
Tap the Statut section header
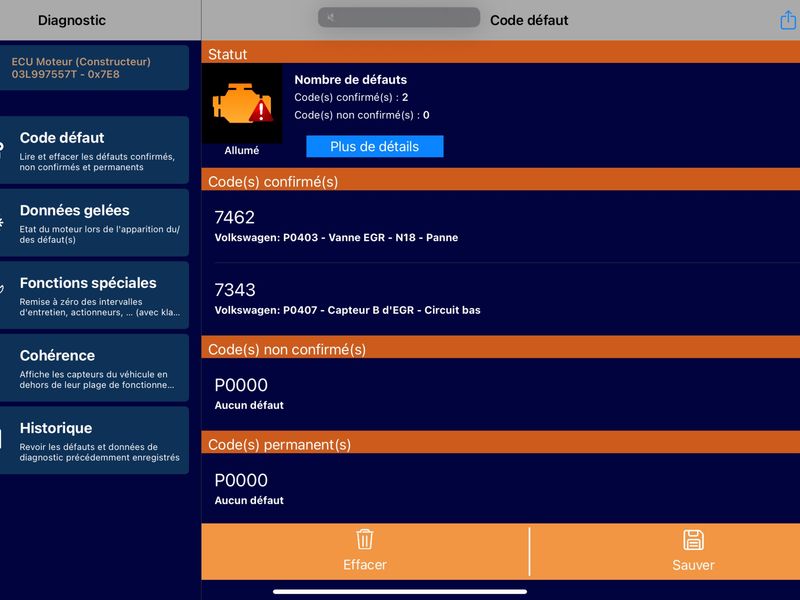500,54
